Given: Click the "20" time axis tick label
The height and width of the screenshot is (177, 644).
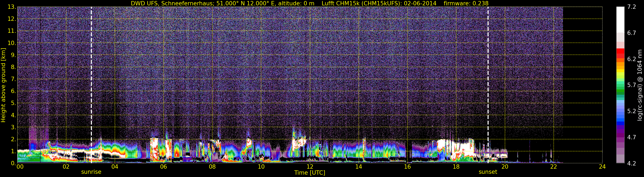Looking at the screenshot, I should click(x=505, y=167).
